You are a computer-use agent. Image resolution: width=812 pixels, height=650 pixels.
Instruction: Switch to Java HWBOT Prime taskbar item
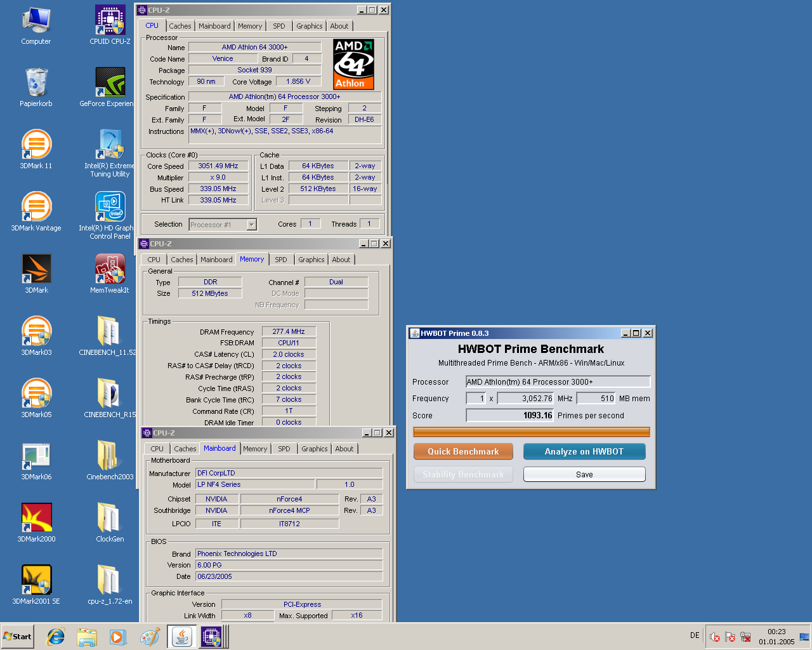point(182,637)
